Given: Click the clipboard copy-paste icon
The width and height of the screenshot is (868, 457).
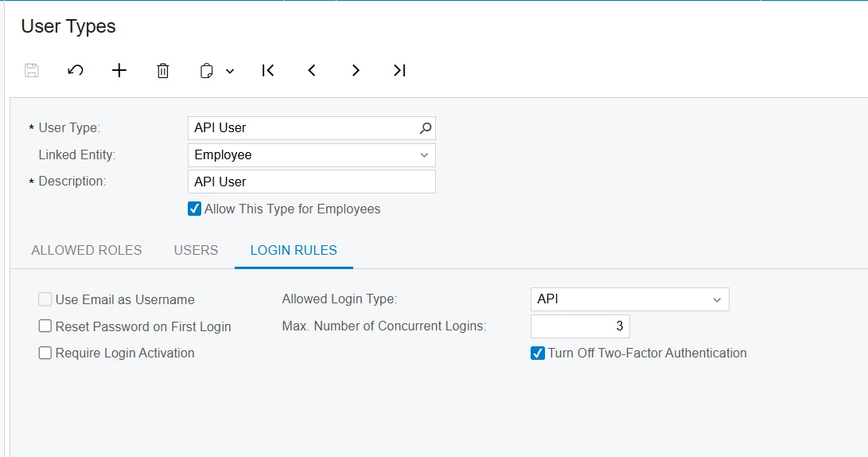Looking at the screenshot, I should coord(207,71).
